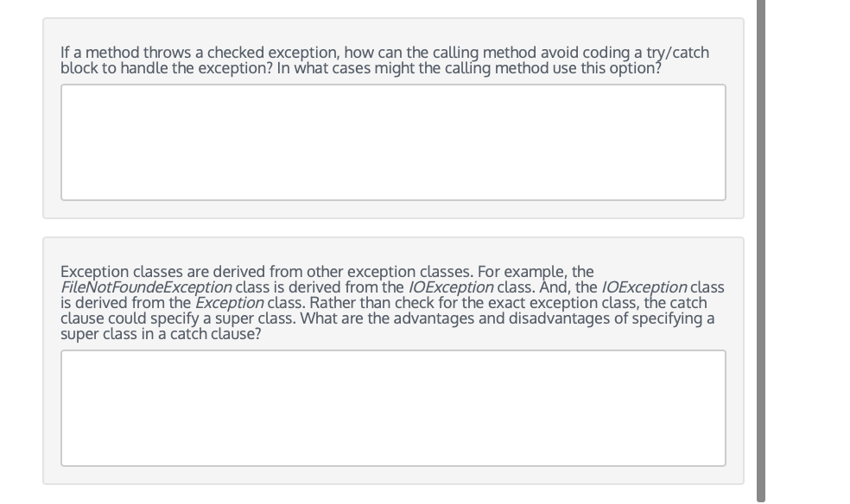The image size is (850, 504).
Task: Click the italic Exception class name
Action: coord(229,303)
